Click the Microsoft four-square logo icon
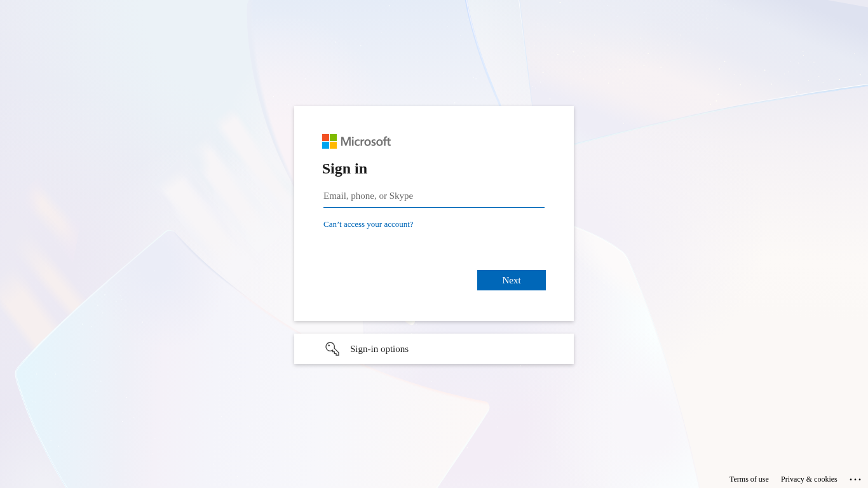The height and width of the screenshot is (488, 868). pos(329,141)
